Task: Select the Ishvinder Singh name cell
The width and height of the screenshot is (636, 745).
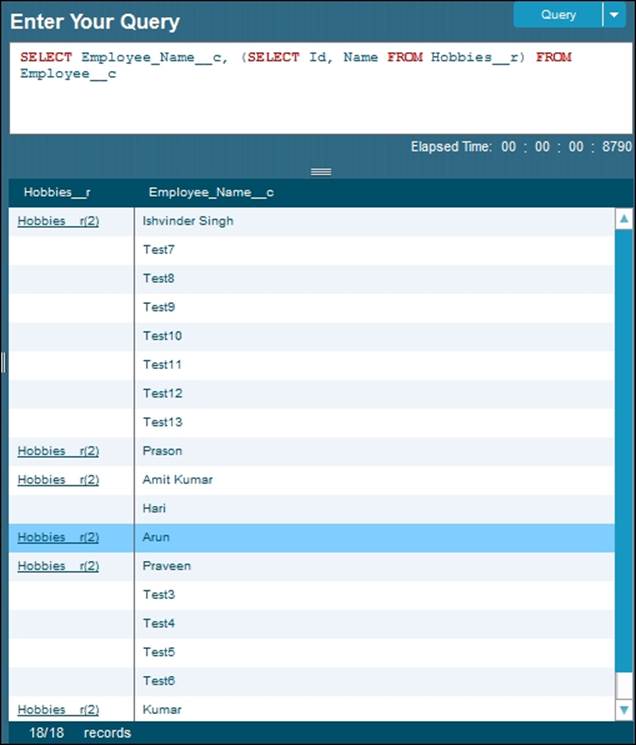Action: (x=188, y=221)
